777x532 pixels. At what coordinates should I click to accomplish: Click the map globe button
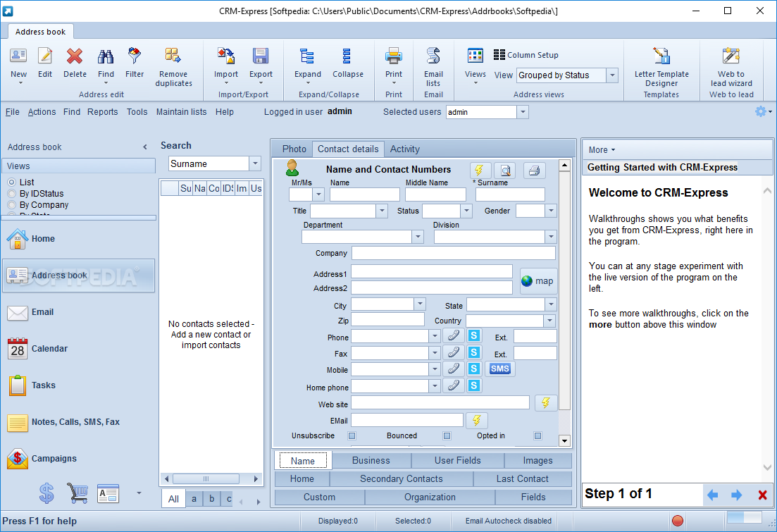[538, 281]
